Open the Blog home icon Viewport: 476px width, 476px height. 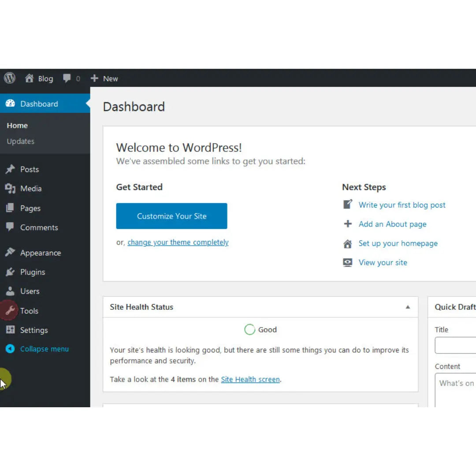30,78
